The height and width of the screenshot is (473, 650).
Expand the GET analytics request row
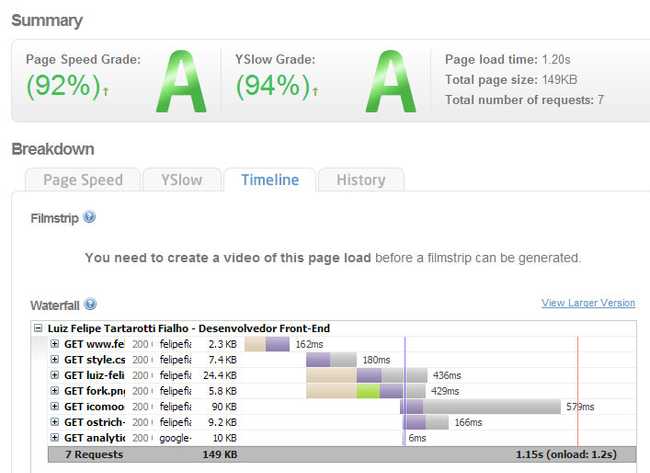coord(55,438)
